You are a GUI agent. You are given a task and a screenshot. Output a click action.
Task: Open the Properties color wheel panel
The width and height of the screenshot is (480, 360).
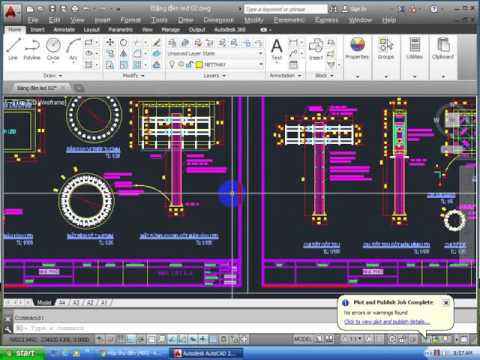tap(357, 49)
